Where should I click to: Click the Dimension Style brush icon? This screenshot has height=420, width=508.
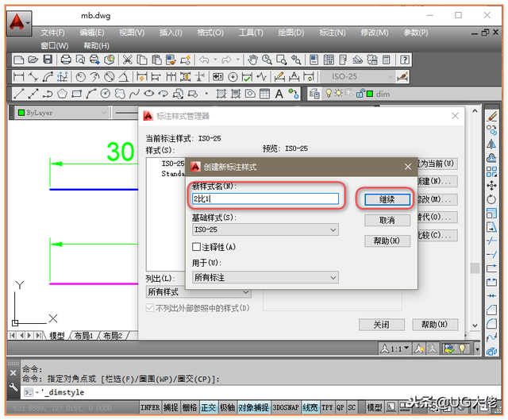[x=402, y=77]
